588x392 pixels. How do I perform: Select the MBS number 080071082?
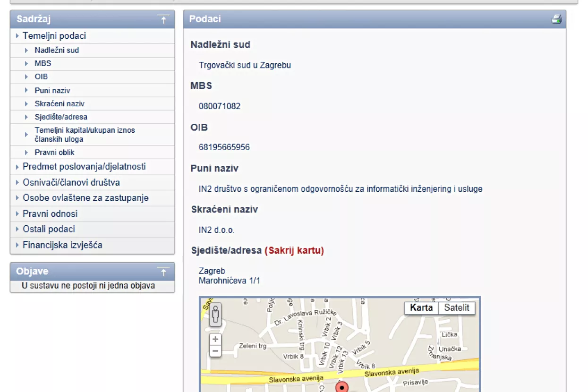[220, 106]
